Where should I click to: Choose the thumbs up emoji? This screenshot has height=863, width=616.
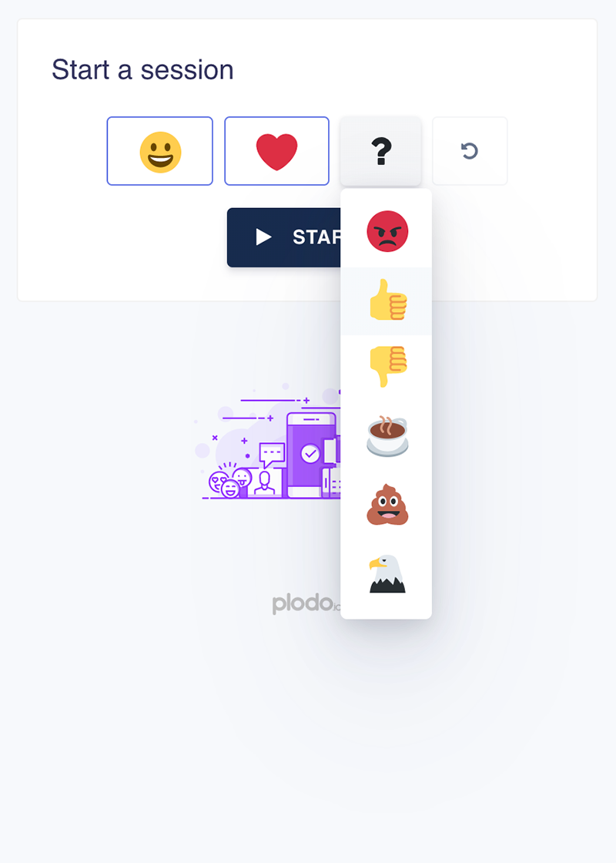388,300
